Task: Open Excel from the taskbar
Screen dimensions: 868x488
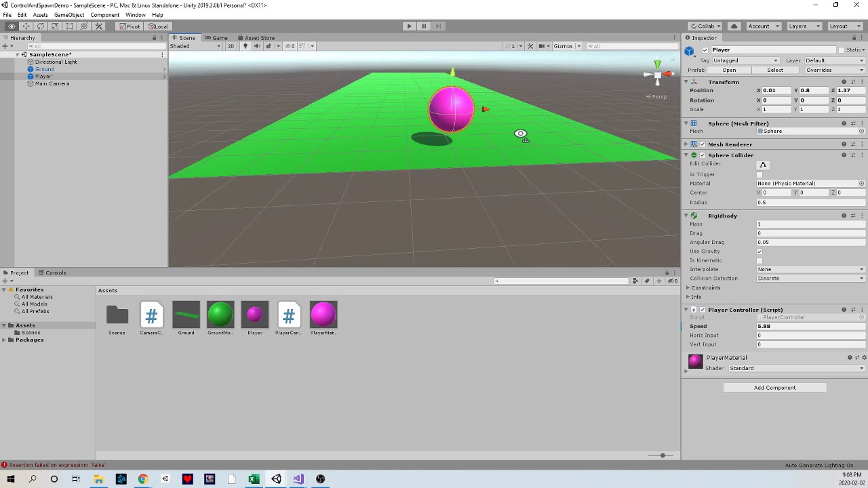Action: pos(254,479)
